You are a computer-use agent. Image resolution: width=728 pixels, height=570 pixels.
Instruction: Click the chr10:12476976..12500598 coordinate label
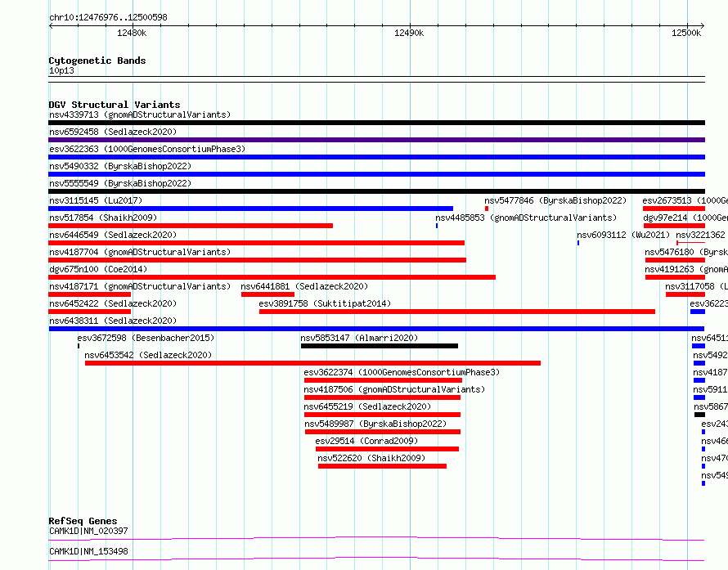(x=108, y=17)
